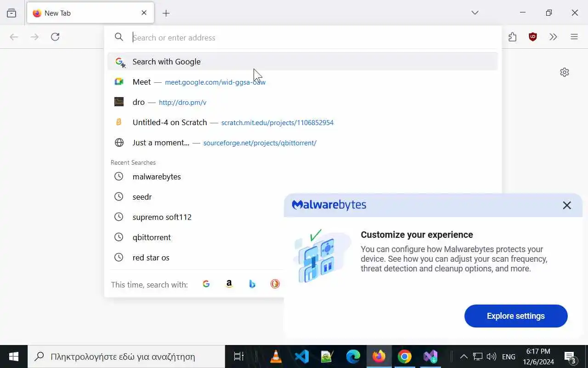Viewport: 588px width, 368px height.
Task: Go forward one page
Action: 34,37
